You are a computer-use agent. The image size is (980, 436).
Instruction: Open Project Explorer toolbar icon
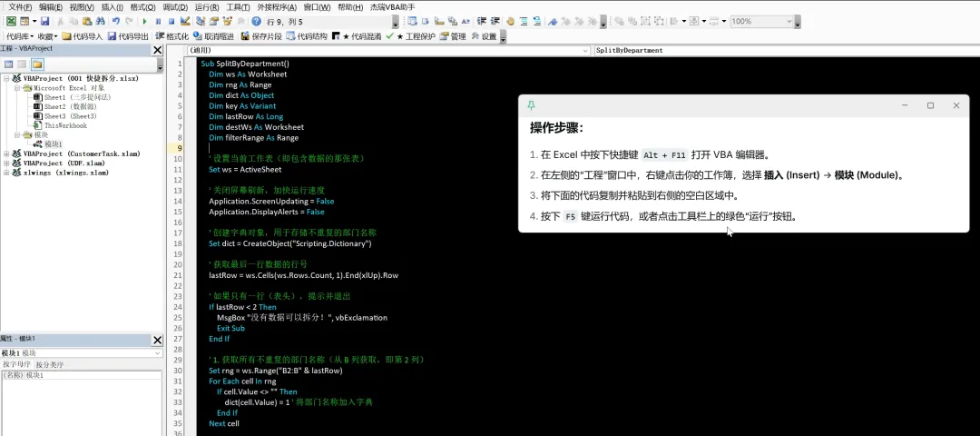pos(201,21)
